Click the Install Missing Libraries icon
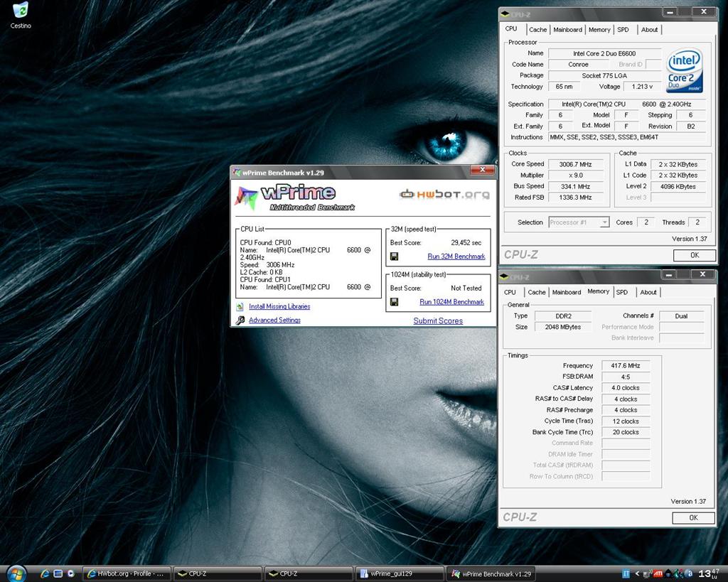Image resolution: width=728 pixels, height=582 pixels. coord(240,307)
